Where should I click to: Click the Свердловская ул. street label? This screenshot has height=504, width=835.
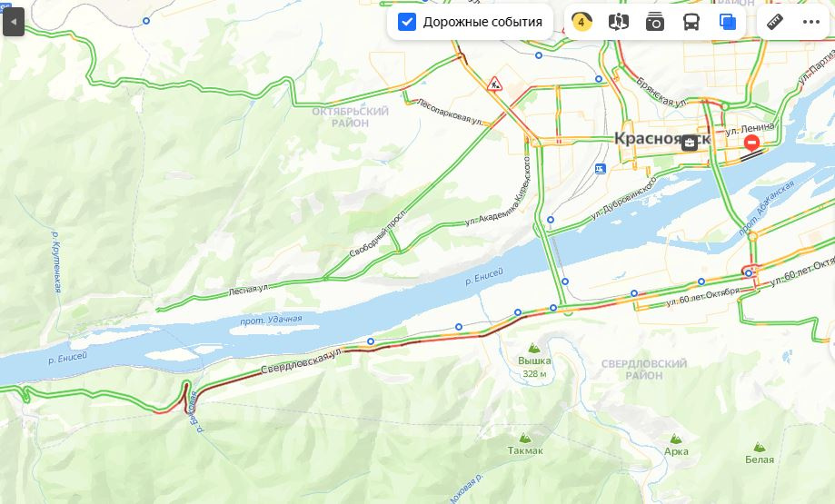coord(302,362)
